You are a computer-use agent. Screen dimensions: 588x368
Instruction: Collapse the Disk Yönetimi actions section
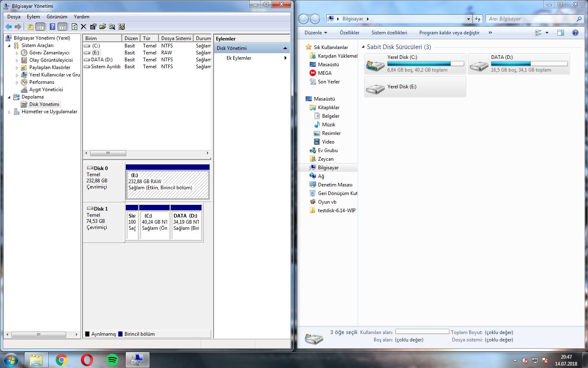pos(285,48)
